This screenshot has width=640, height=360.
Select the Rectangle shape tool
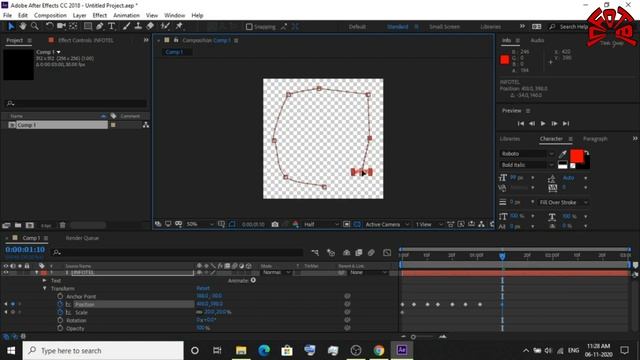(x=88, y=26)
